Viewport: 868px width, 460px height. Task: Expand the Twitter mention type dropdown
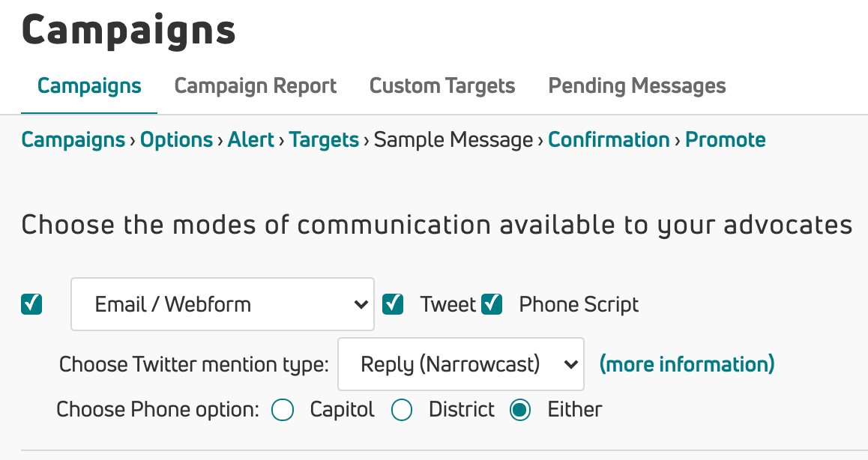coord(460,365)
